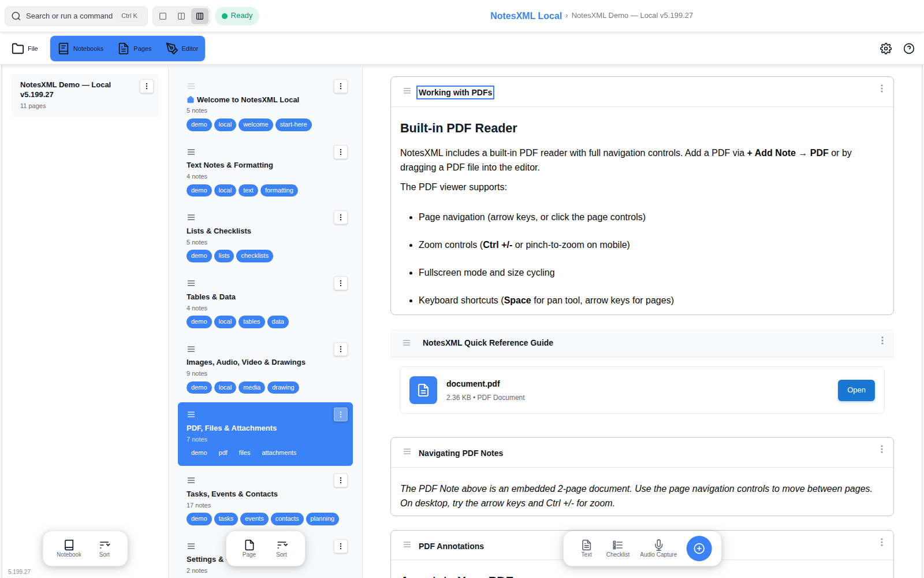Open options for Lists & Checklists page
Screen dimensions: 924x578
tap(341, 217)
